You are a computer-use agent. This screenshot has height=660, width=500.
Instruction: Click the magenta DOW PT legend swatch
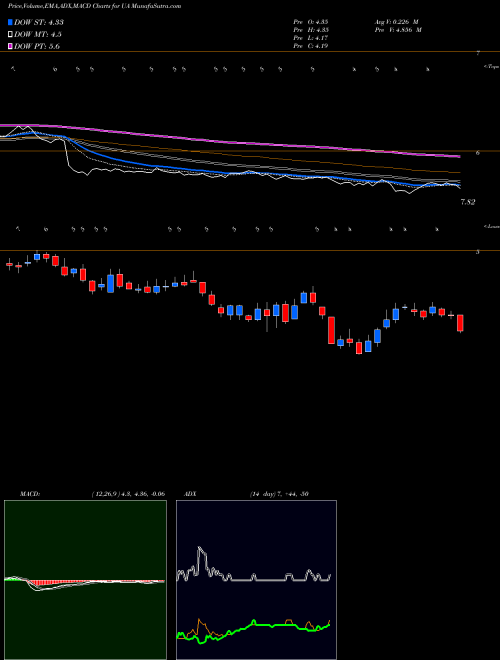pos(10,46)
